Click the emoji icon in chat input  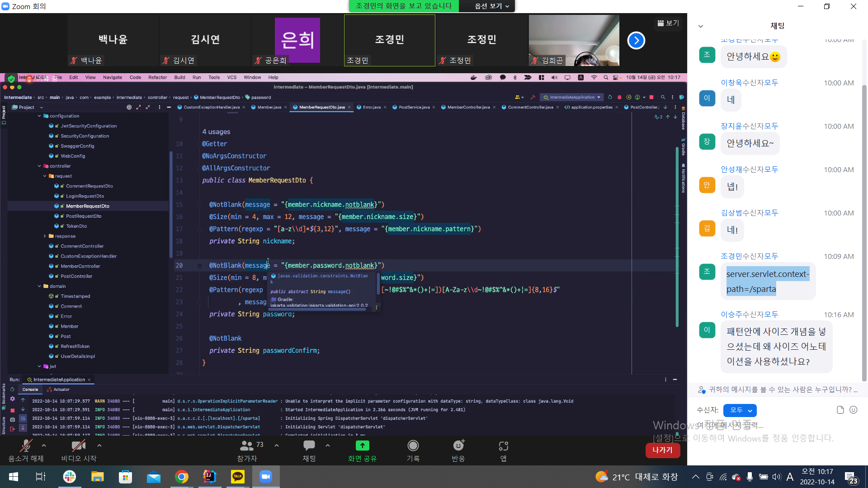(854, 410)
